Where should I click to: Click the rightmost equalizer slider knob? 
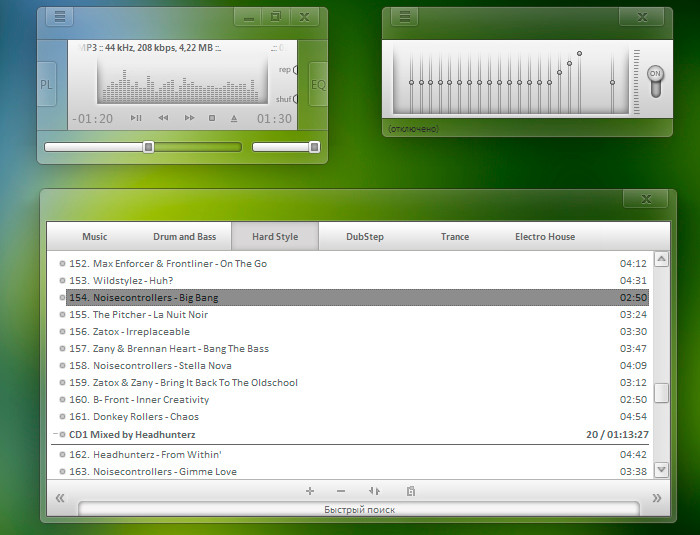[x=612, y=82]
